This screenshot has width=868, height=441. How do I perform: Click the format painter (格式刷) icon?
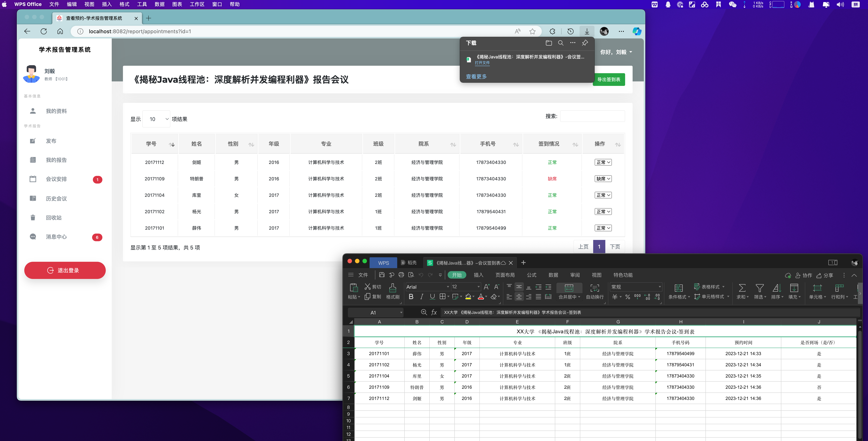392,288
